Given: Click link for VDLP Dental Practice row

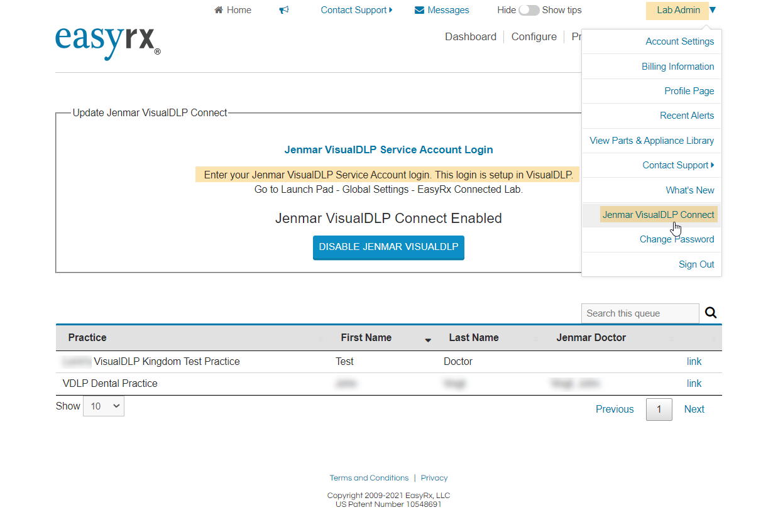Looking at the screenshot, I should [x=694, y=384].
